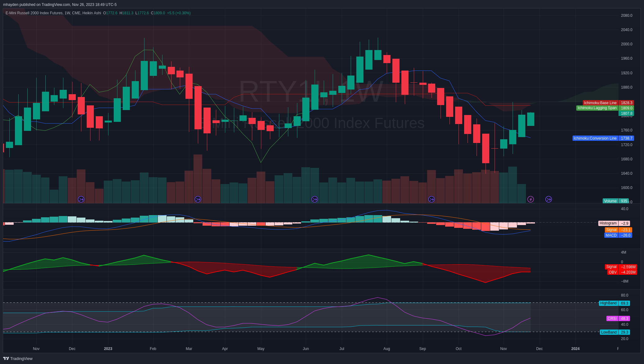Click the 20.0 CRSI pane axis label
Screen dimensions: 644x364
coord(624,339)
